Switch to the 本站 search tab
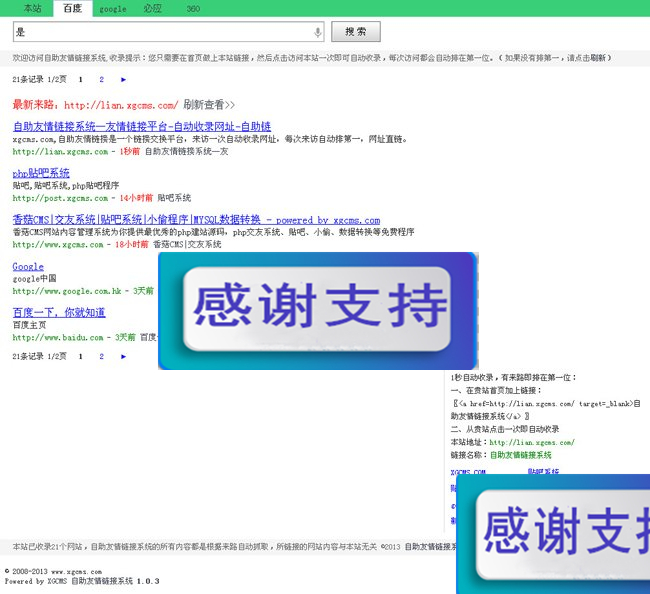Image resolution: width=650 pixels, height=594 pixels. coord(32,8)
